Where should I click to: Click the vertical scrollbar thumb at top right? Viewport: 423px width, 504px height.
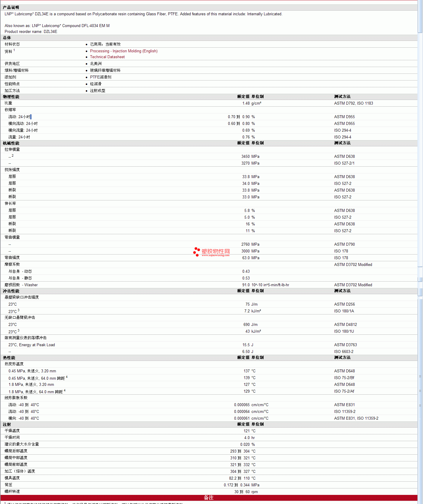pyautogui.click(x=420, y=17)
